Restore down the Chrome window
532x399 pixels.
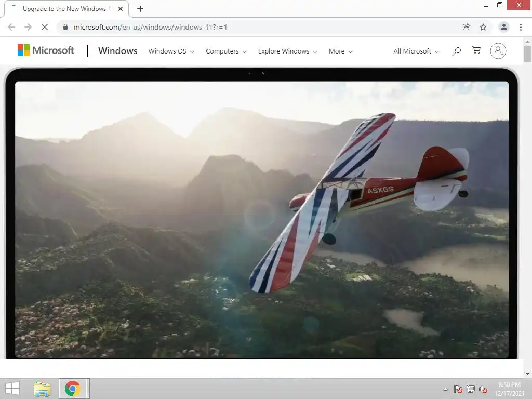[x=500, y=5]
